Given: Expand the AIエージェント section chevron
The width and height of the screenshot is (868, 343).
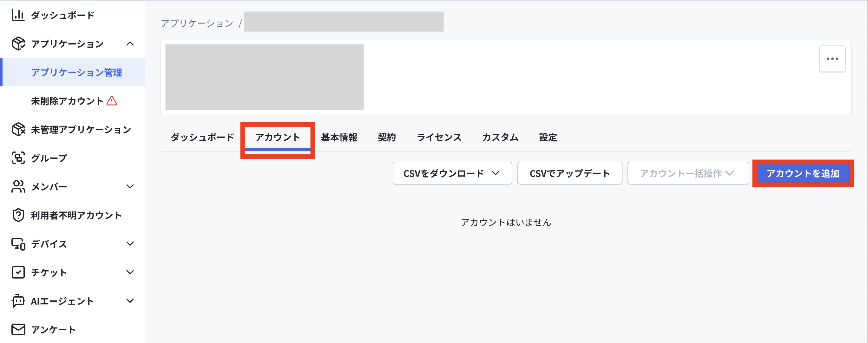Looking at the screenshot, I should 130,301.
